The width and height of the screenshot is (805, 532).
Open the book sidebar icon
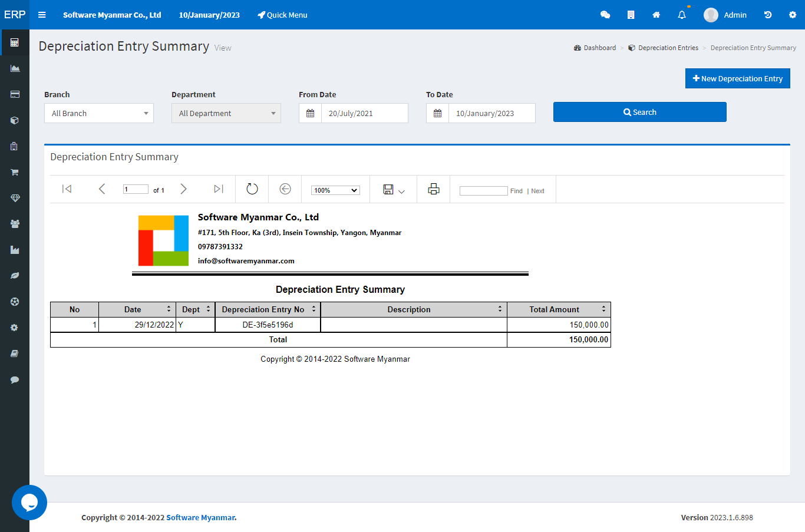(15, 353)
